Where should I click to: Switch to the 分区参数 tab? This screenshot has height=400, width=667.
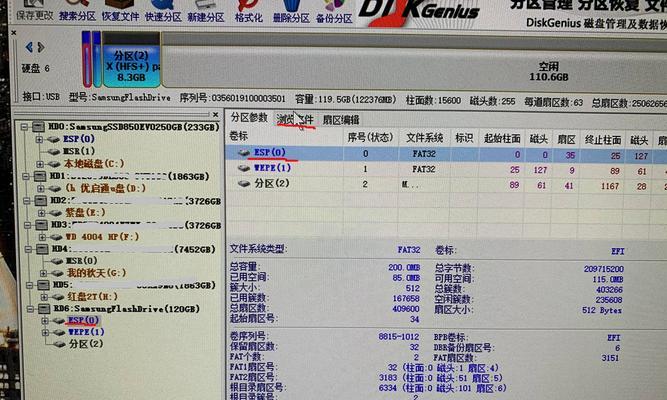[x=249, y=118]
